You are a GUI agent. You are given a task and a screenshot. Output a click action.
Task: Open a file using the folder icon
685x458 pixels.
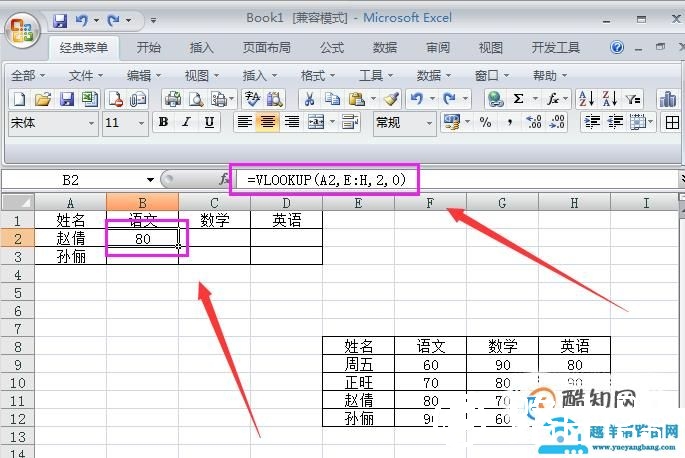tap(43, 99)
